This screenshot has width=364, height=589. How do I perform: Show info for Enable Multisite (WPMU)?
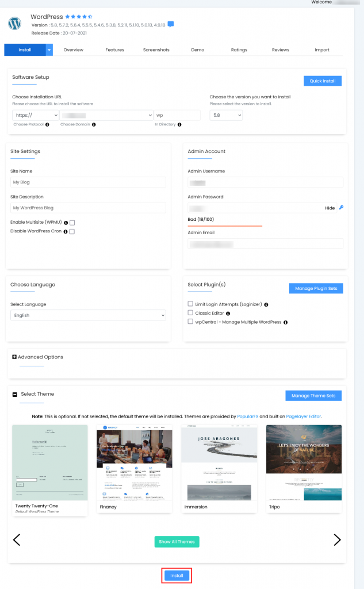(66, 223)
